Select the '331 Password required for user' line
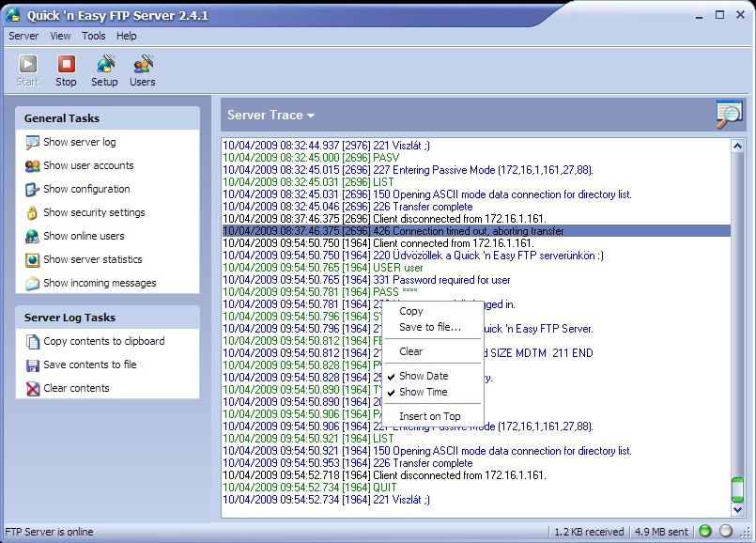Image resolution: width=756 pixels, height=543 pixels. (x=366, y=280)
